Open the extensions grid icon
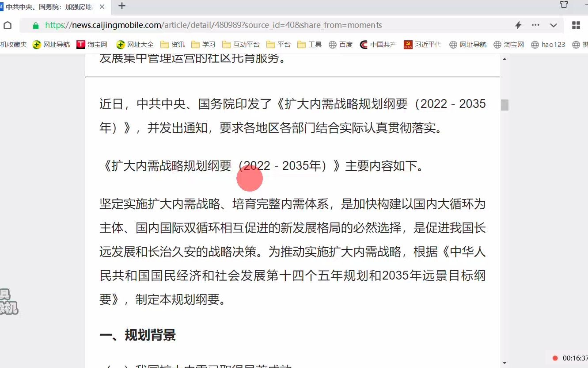Image resolution: width=588 pixels, height=368 pixels. [x=576, y=25]
